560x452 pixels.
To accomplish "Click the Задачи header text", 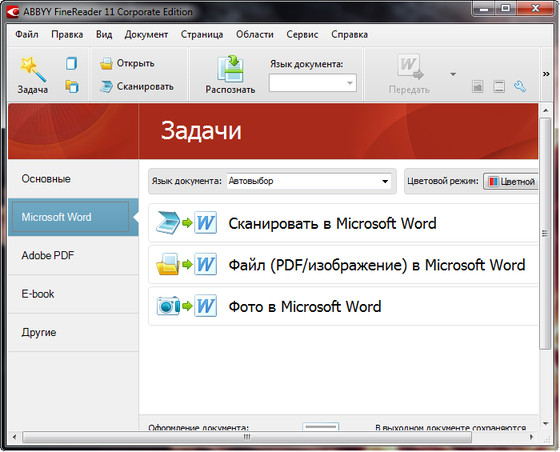I will click(x=201, y=131).
